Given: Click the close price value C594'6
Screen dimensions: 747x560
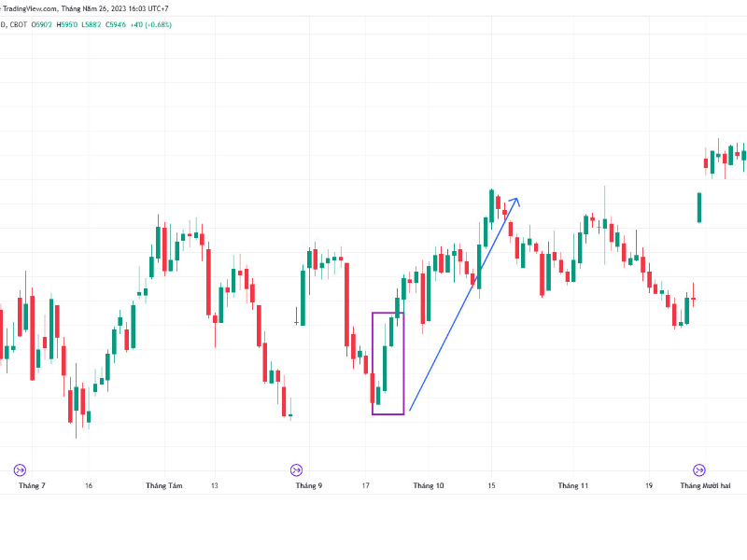Looking at the screenshot, I should point(115,24).
